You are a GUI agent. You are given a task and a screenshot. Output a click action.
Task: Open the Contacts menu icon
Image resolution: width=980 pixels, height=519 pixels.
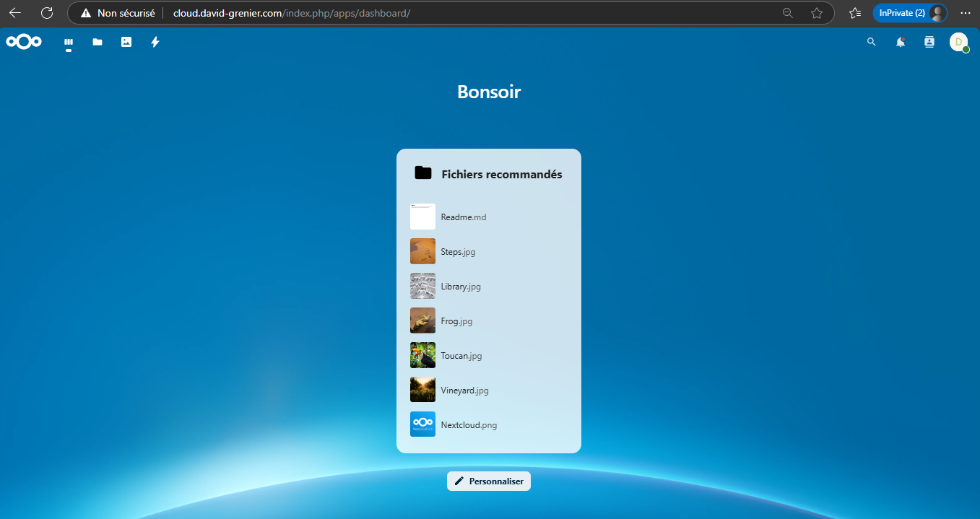[929, 42]
